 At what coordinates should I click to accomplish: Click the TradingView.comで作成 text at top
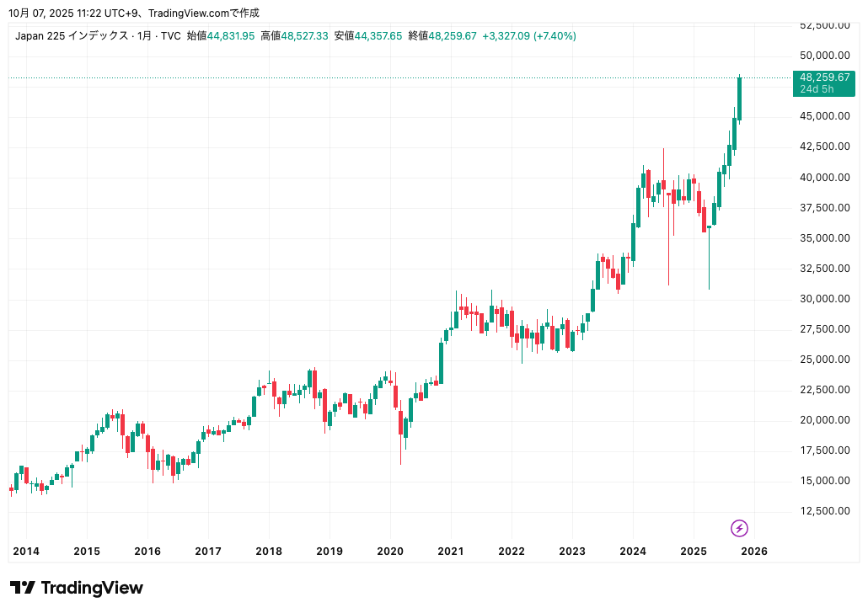[204, 13]
